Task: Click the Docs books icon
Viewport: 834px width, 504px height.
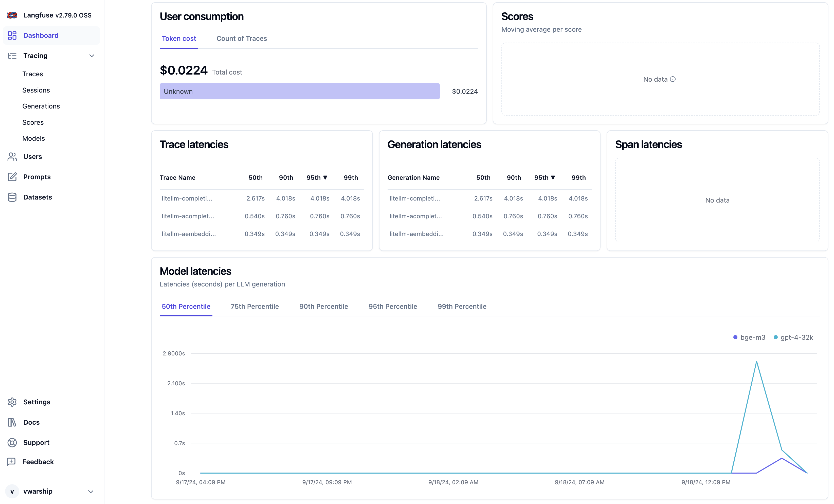Action: [12, 422]
